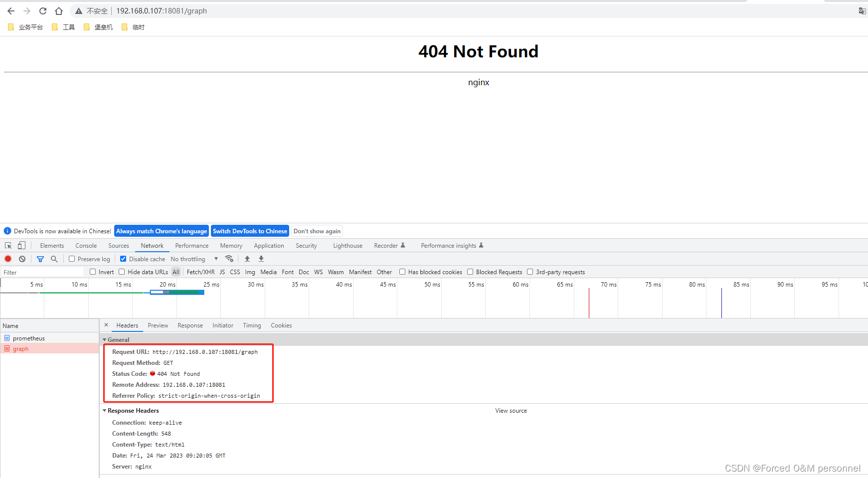This screenshot has width=868, height=478.
Task: Open the browser home page
Action: pos(59,11)
